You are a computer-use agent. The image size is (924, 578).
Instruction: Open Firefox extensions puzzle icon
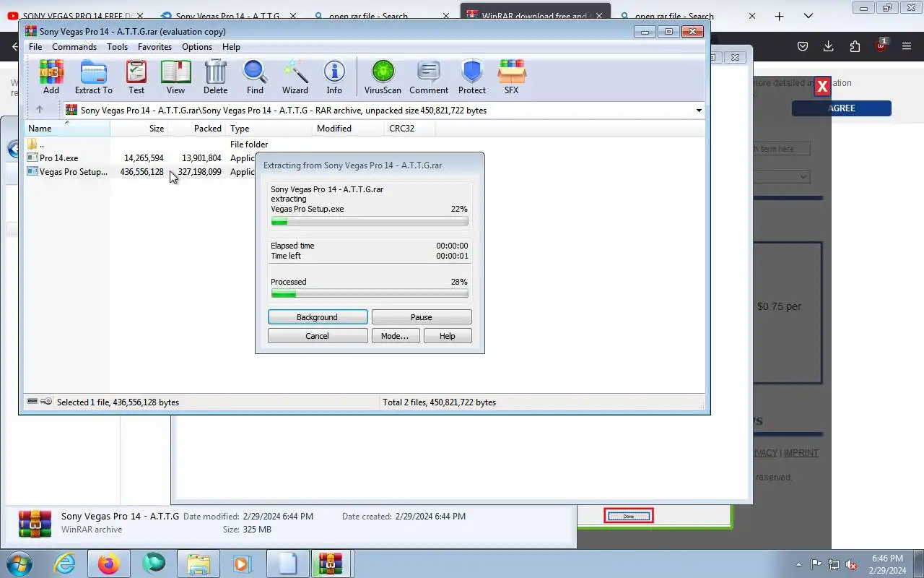855,46
